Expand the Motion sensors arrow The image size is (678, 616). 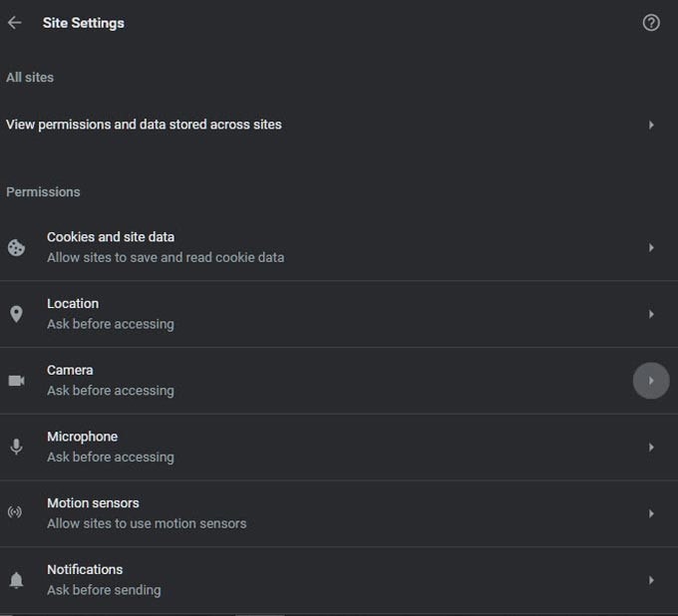(651, 513)
